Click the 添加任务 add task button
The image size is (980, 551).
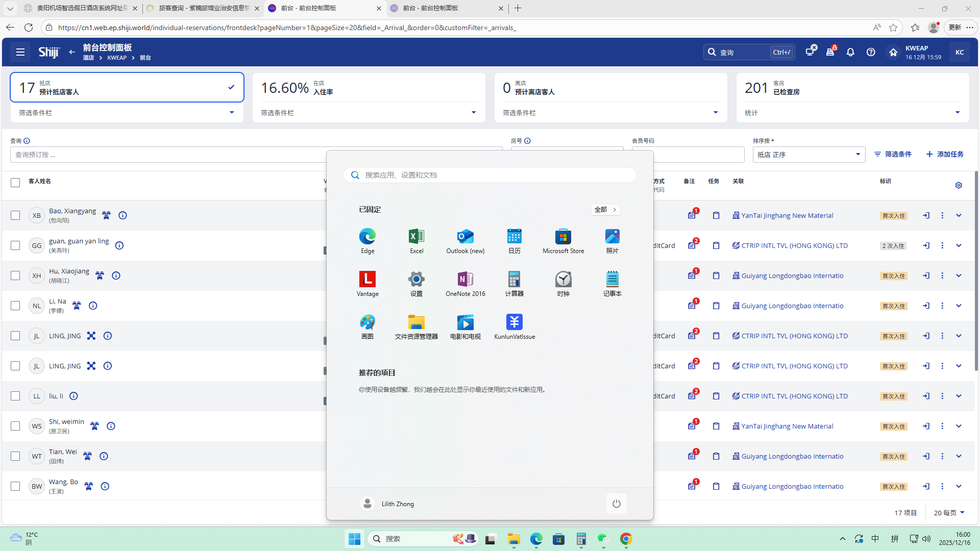[x=945, y=154]
